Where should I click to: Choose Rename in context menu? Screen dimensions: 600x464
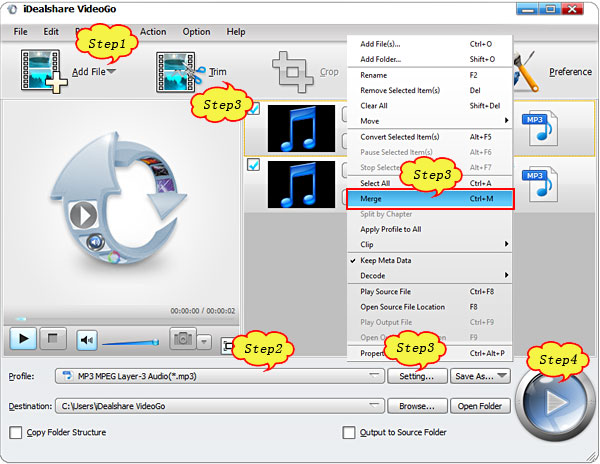429,75
